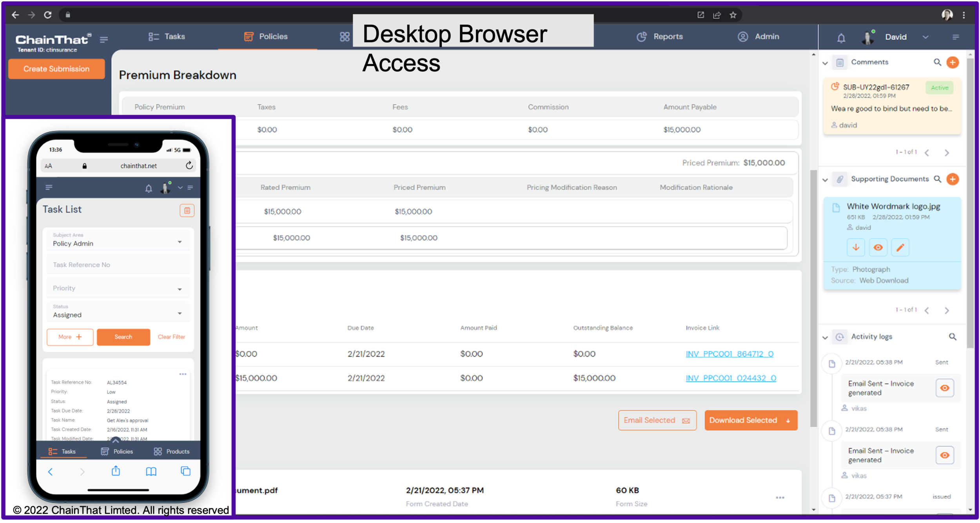Download White Wordmark logo.jpg via arrow icon

pos(856,248)
